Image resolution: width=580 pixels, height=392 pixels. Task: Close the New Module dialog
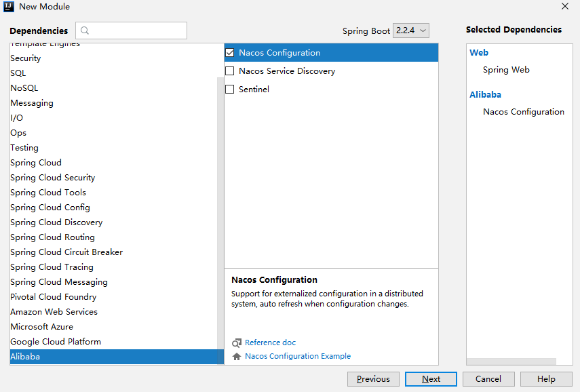click(564, 7)
